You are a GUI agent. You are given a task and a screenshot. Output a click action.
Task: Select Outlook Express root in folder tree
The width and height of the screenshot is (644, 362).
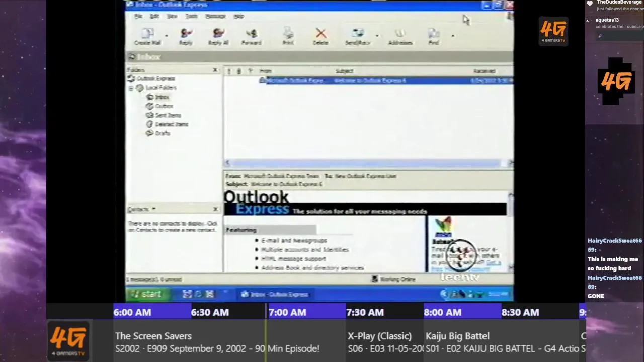pyautogui.click(x=152, y=79)
